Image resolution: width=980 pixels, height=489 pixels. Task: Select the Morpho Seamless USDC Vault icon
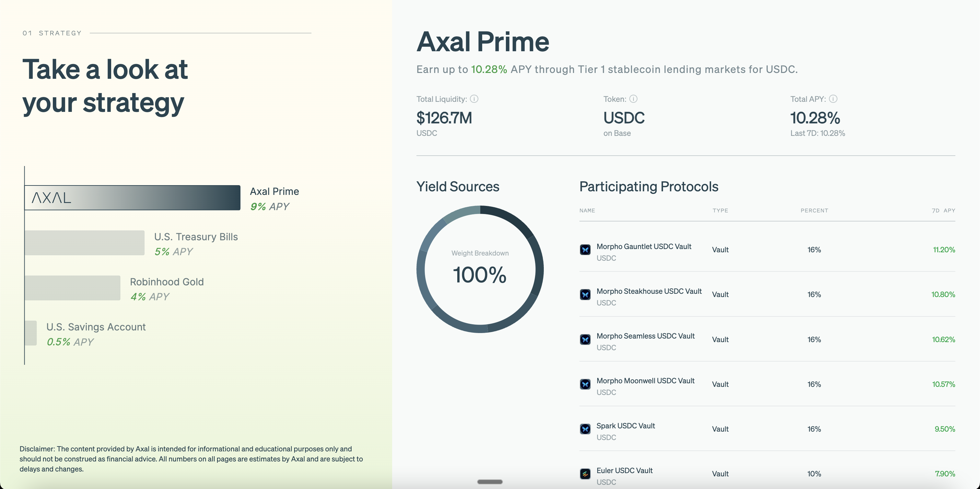coord(585,340)
